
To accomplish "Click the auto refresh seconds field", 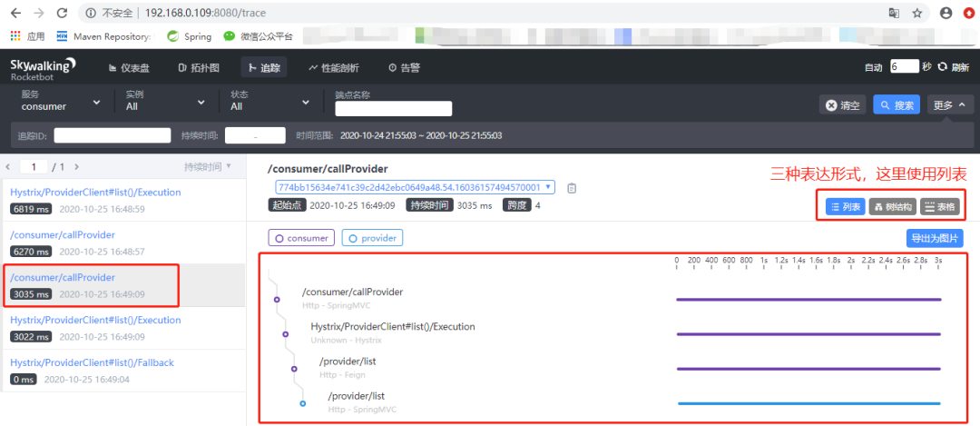I will pyautogui.click(x=905, y=66).
